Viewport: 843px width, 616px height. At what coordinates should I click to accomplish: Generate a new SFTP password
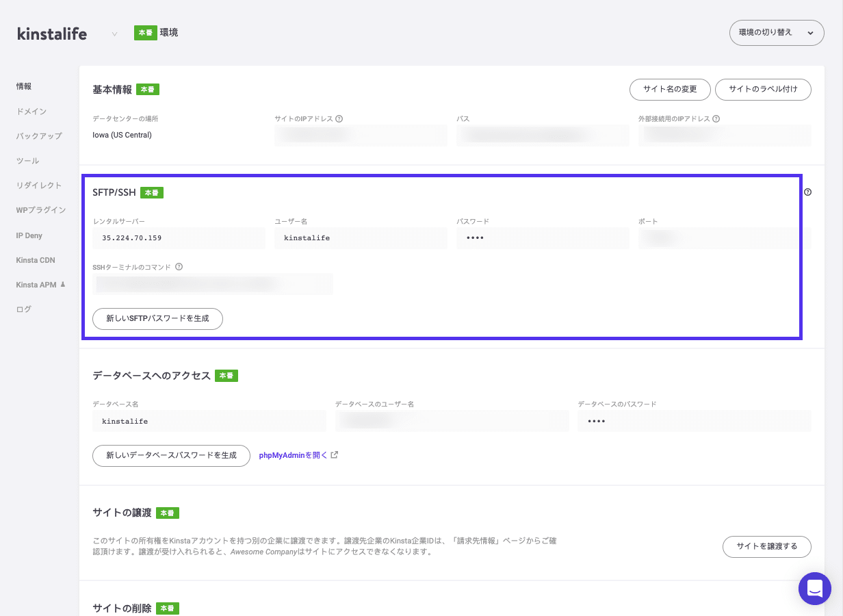point(157,318)
